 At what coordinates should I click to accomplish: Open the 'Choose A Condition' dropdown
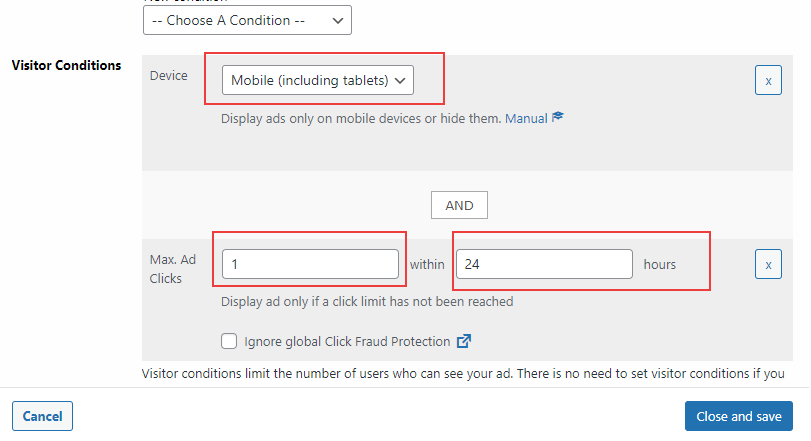[247, 20]
